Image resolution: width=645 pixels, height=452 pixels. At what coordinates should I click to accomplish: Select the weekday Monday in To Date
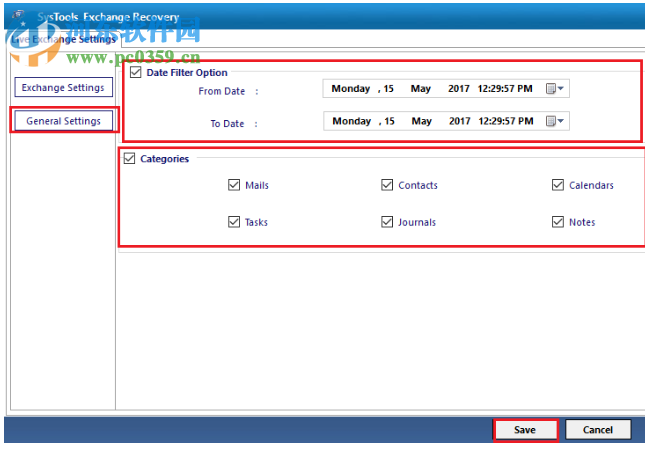(352, 121)
